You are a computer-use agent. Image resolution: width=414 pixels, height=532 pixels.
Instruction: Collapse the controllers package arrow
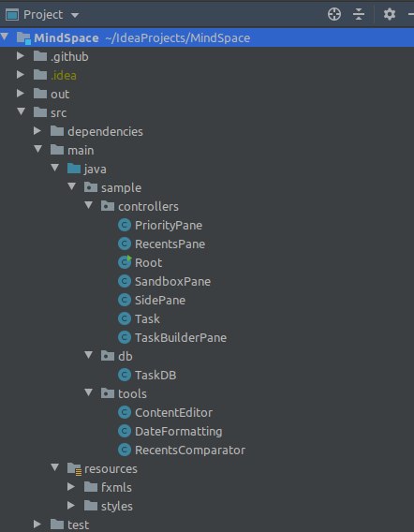tap(89, 205)
